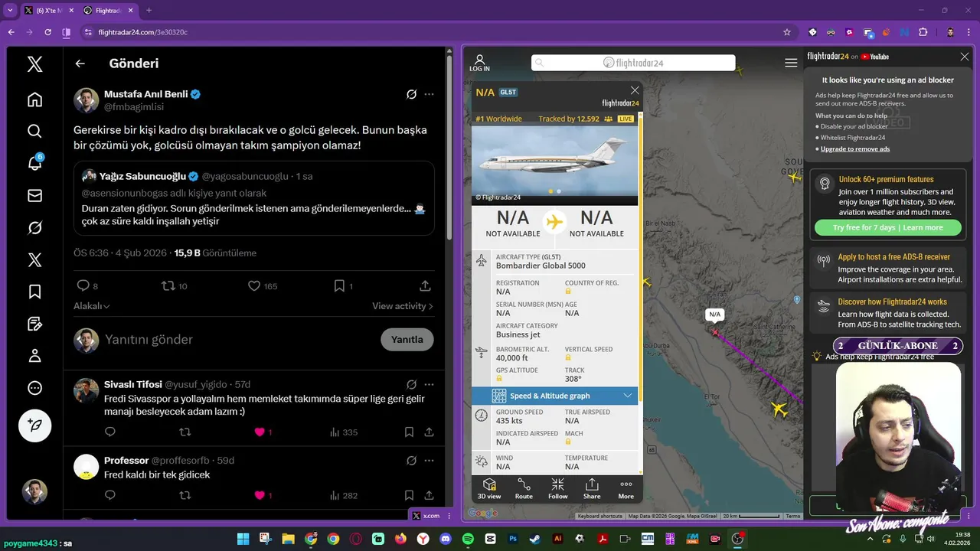Open X Home from sidebar house icon
Viewport: 980px width, 551px height.
click(34, 99)
